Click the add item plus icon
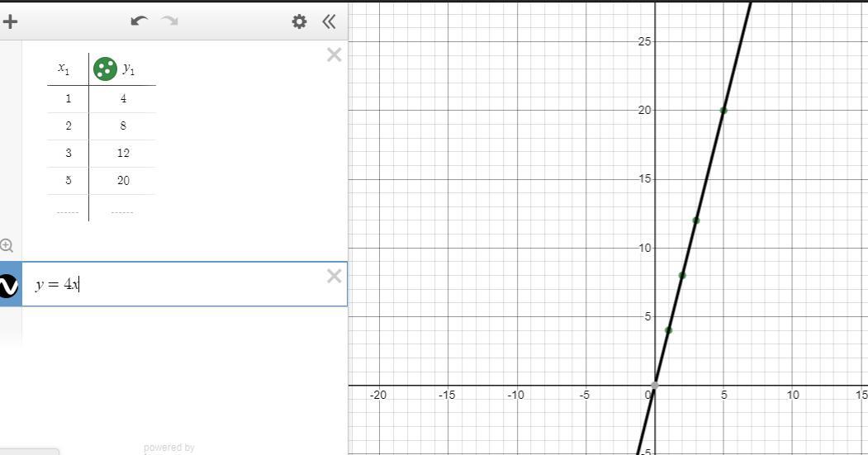868x455 pixels. pos(10,21)
